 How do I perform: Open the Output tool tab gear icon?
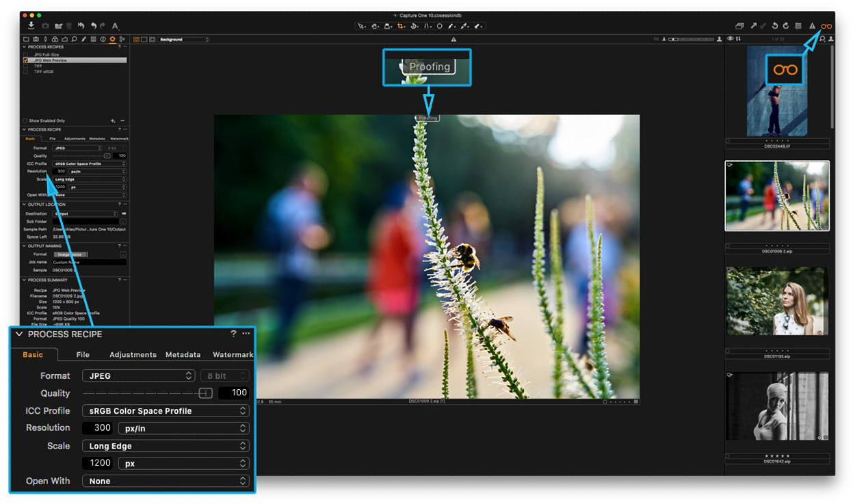pyautogui.click(x=112, y=40)
